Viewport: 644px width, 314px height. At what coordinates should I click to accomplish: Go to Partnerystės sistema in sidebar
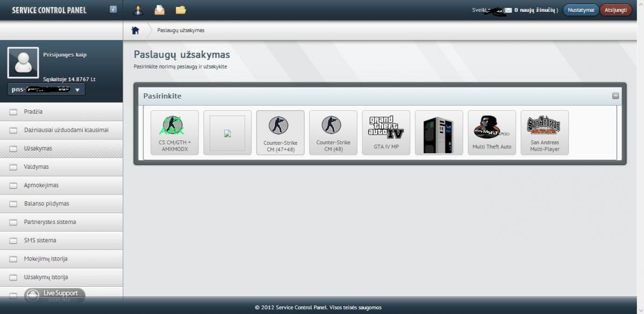pyautogui.click(x=62, y=222)
